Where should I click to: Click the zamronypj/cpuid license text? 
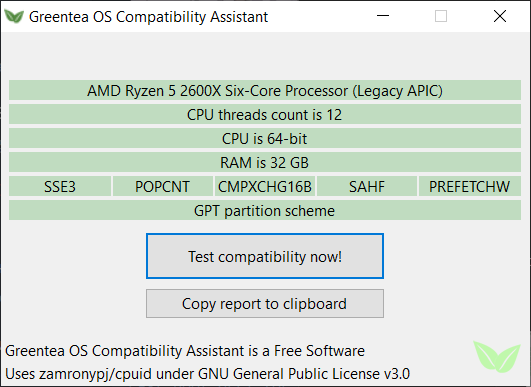[208, 374]
